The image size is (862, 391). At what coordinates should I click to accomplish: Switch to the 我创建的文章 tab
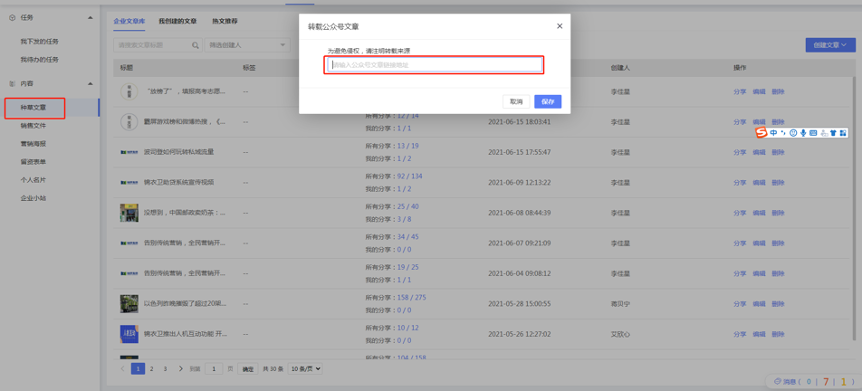click(178, 21)
